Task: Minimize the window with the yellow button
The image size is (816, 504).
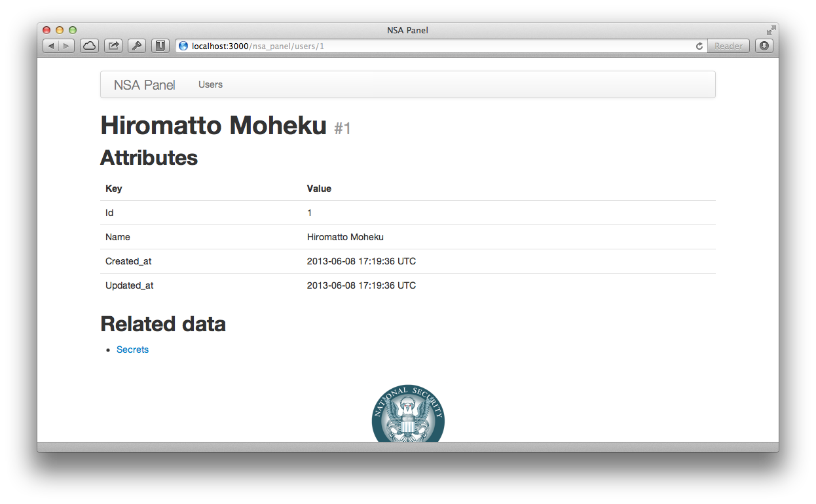Action: [60, 30]
